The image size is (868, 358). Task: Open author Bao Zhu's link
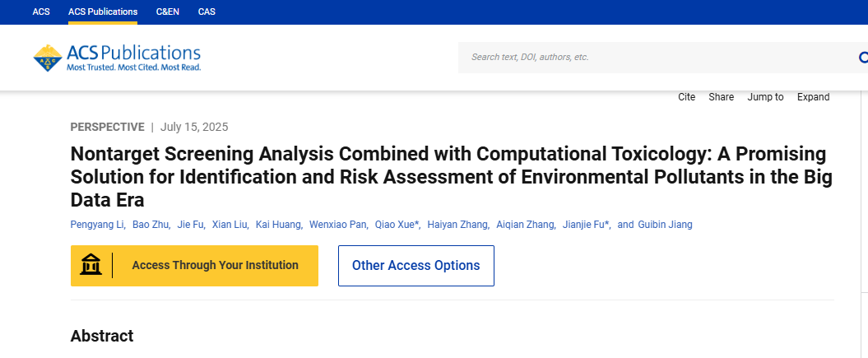[151, 225]
